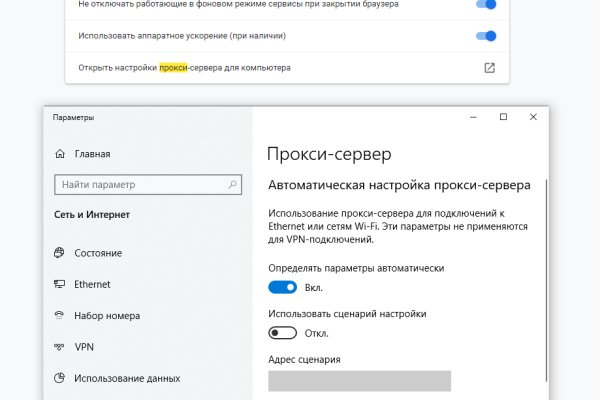Turn off Определять параметры автоматически switch

pyautogui.click(x=283, y=287)
